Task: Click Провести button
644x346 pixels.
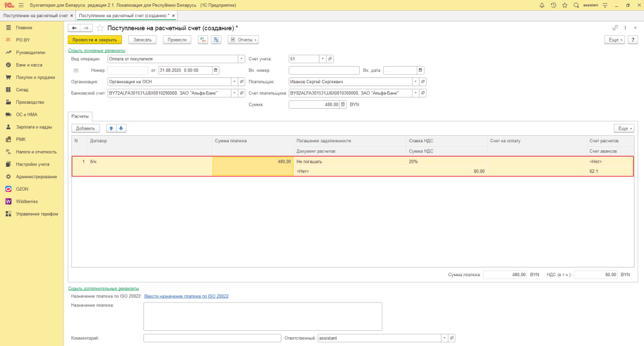Action: [177, 40]
